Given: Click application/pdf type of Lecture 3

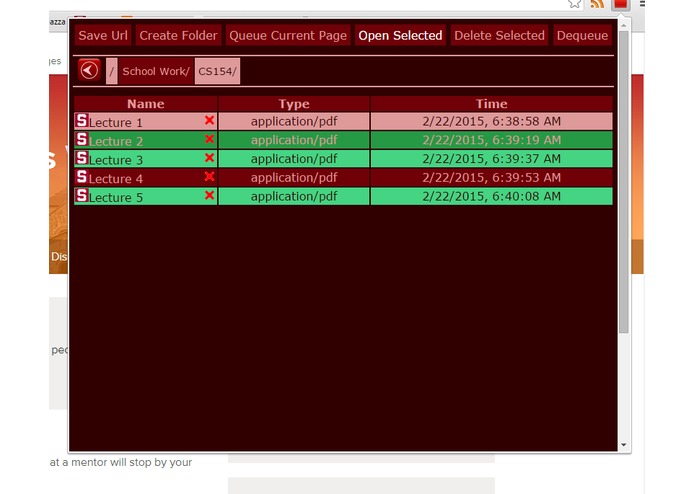Looking at the screenshot, I should pyautogui.click(x=294, y=159).
